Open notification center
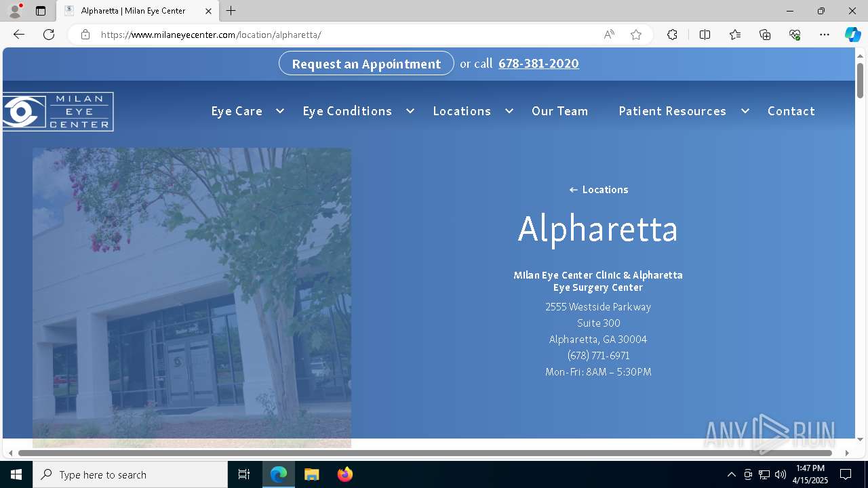Viewport: 868px width, 488px height. tap(846, 474)
